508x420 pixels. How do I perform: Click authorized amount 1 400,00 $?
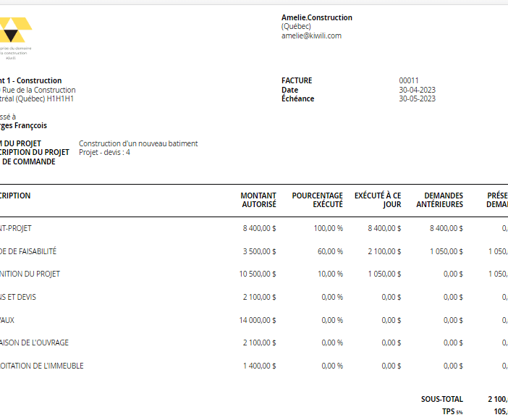click(260, 366)
